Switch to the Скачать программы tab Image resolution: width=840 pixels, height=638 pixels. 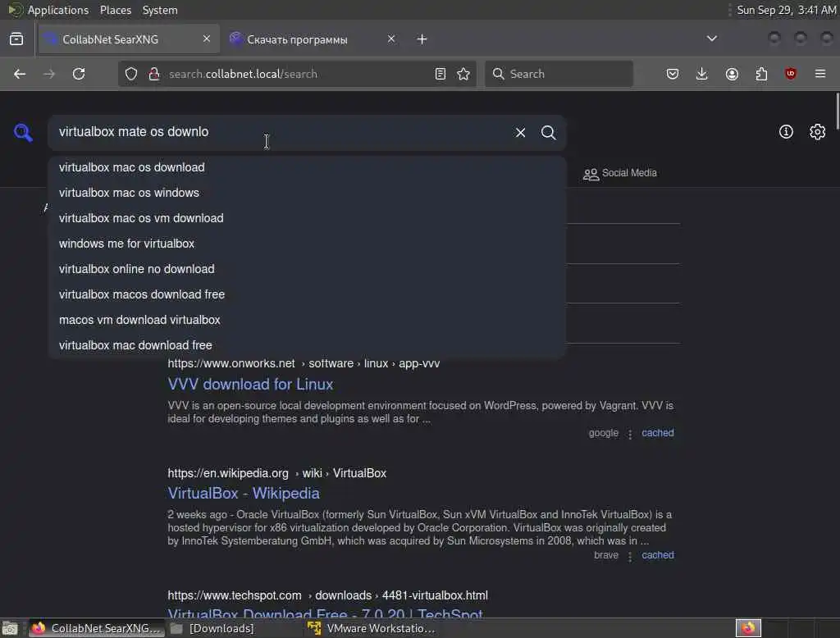313,39
